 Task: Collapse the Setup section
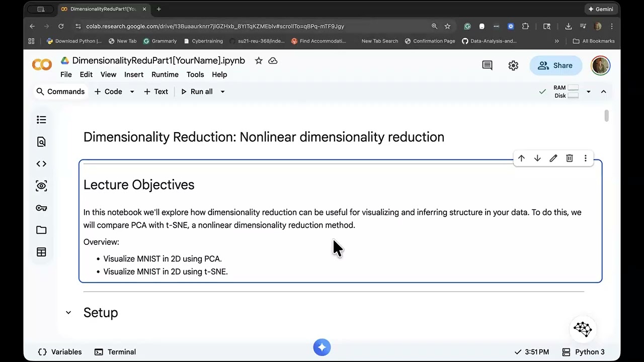(x=68, y=313)
